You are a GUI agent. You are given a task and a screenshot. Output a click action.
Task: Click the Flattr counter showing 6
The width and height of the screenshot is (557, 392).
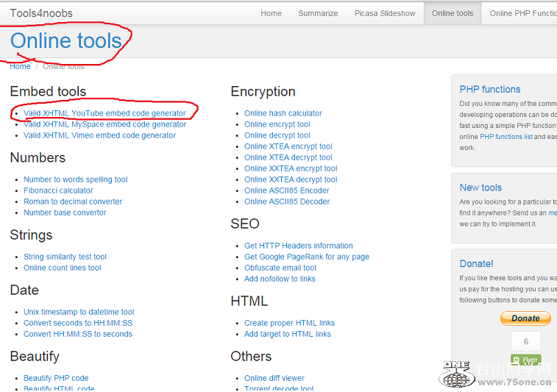526,341
